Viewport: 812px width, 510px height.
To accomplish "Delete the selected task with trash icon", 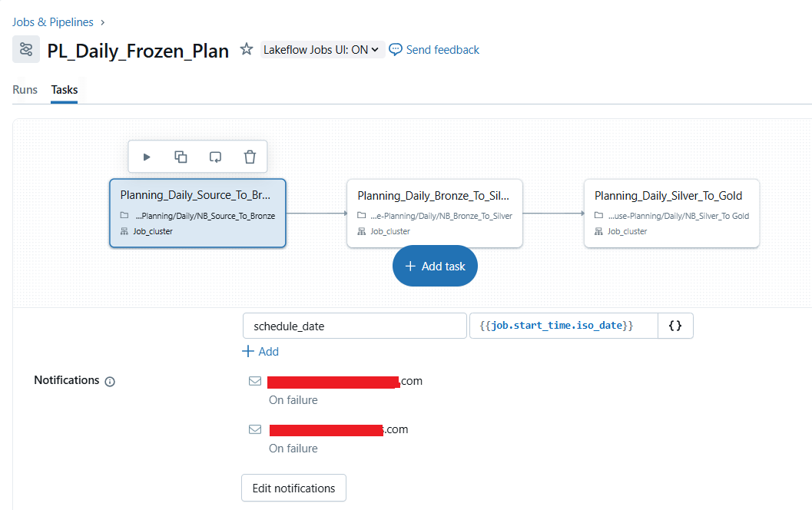I will point(250,156).
